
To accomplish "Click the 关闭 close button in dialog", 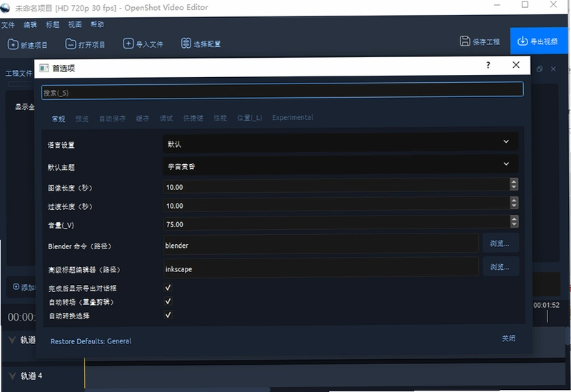I will tap(509, 338).
